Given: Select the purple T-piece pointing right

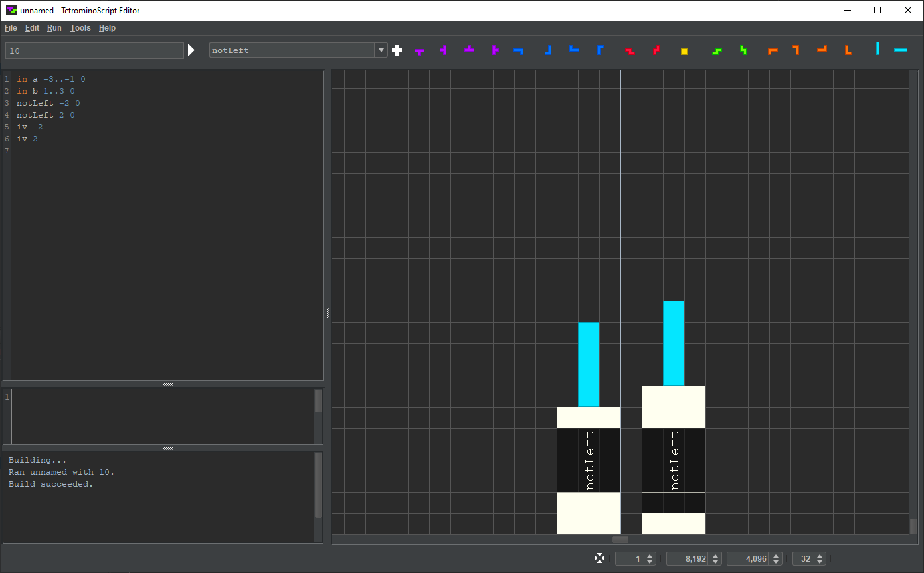Looking at the screenshot, I should 495,50.
